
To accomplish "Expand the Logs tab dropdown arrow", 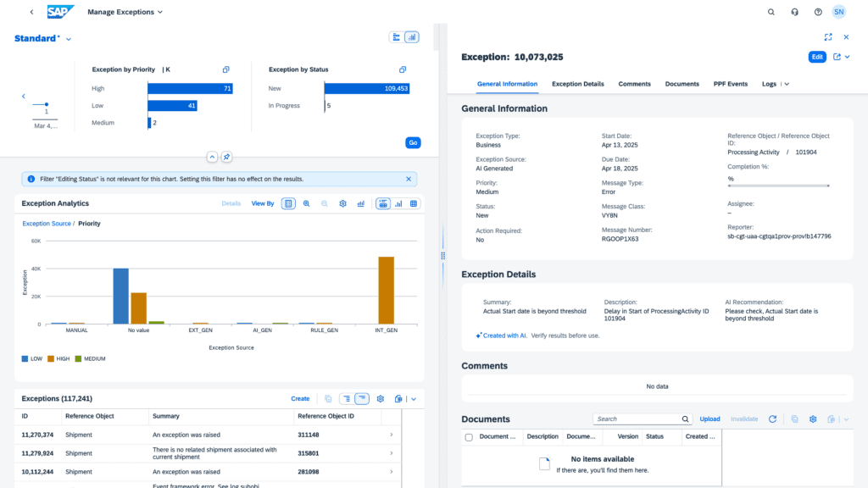I will 786,85.
